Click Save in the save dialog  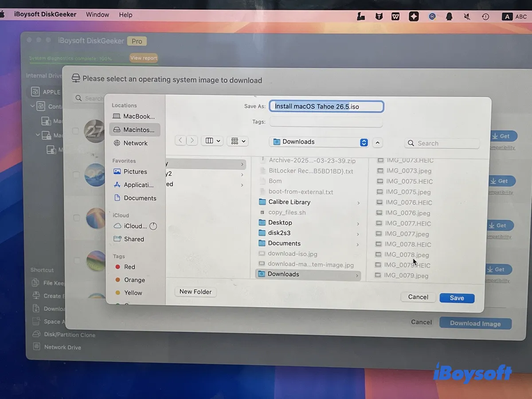click(x=457, y=298)
